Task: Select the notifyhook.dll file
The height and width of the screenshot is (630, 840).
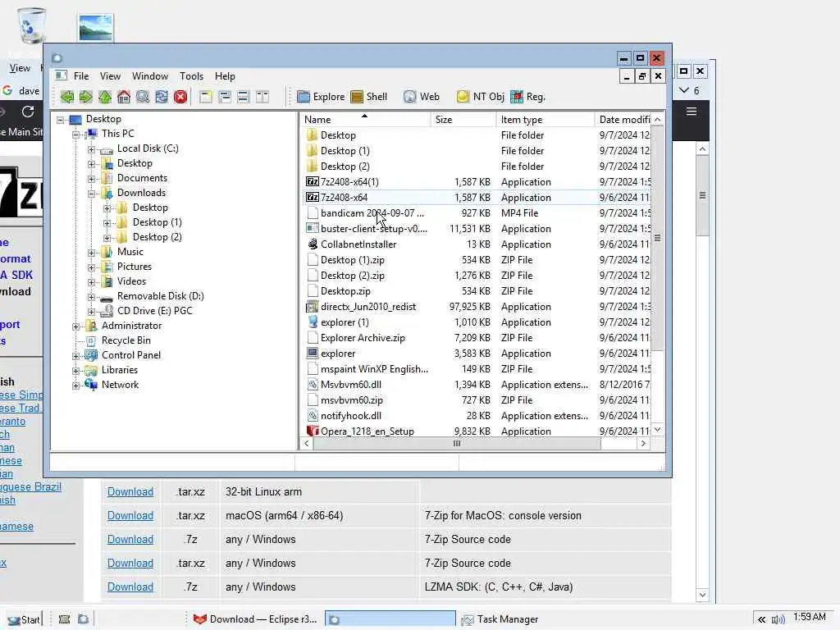Action: pos(351,416)
